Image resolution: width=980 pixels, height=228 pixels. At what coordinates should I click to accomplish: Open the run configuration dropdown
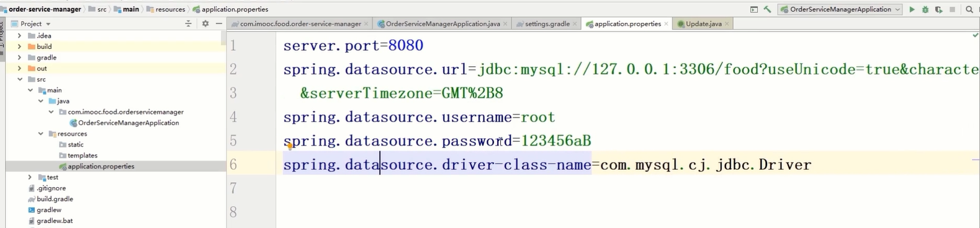click(x=840, y=9)
